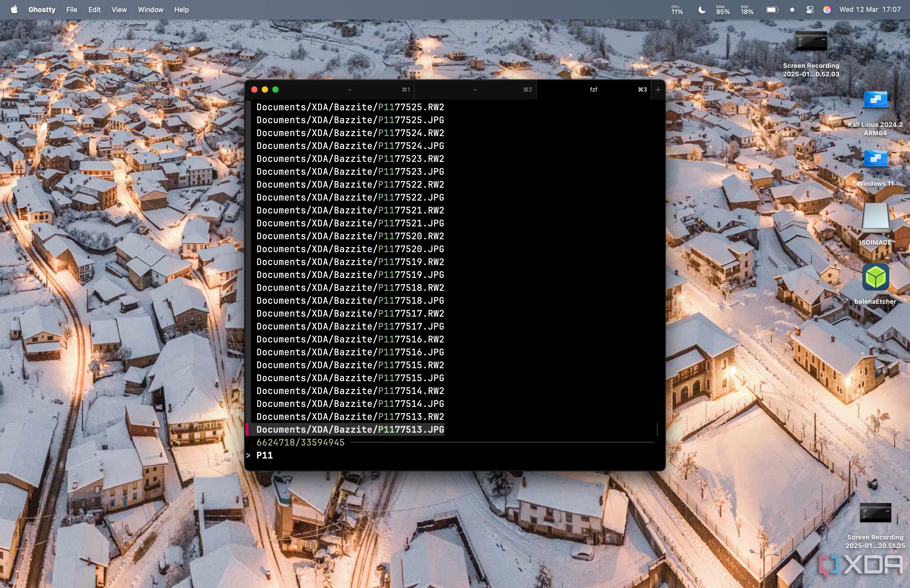Select the balenaEtcher desktop icon
This screenshot has height=588, width=910.
(875, 284)
